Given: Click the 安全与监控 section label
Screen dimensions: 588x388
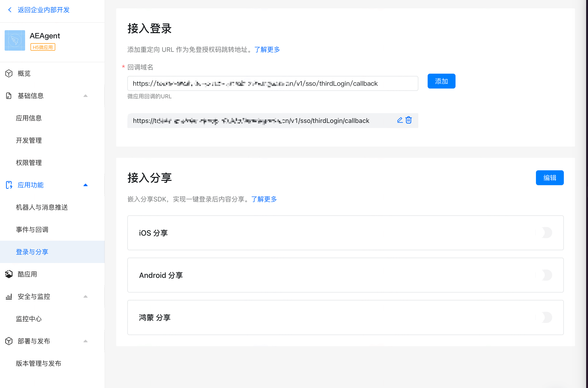Looking at the screenshot, I should coord(34,296).
